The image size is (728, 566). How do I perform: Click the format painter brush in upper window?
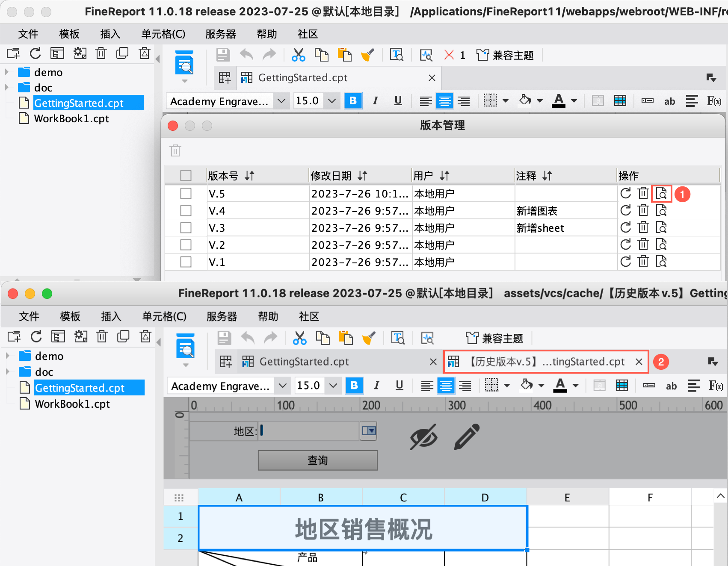point(367,55)
